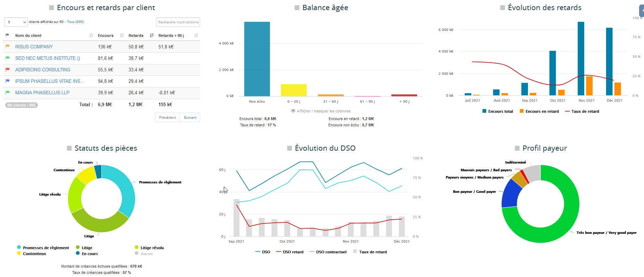
Task: Click the Suivant pagination button
Action: click(190, 118)
